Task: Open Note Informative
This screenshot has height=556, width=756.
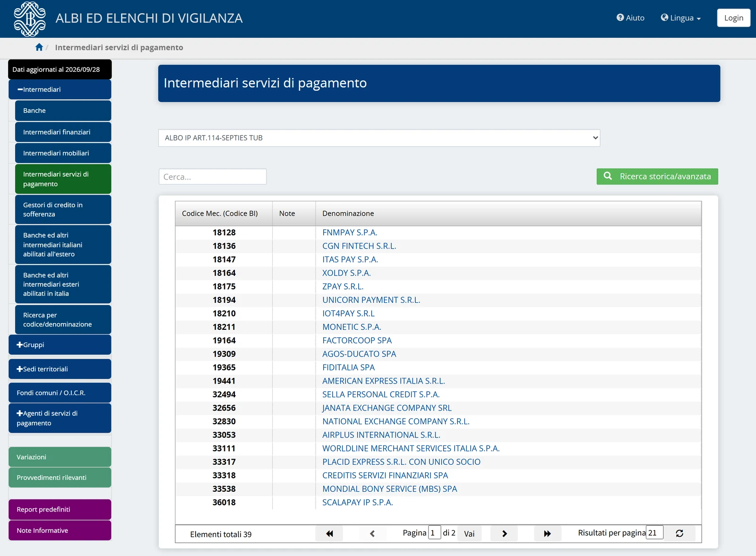Action: click(60, 530)
